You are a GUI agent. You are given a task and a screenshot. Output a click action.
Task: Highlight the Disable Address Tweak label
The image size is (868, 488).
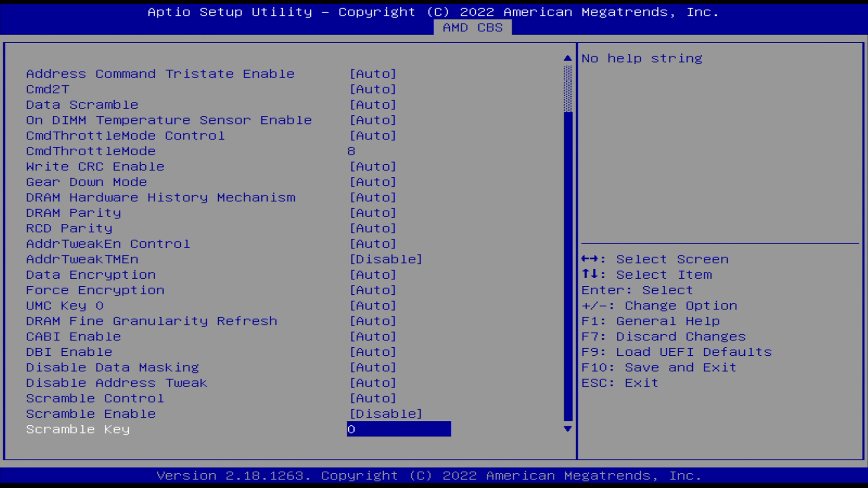117,383
